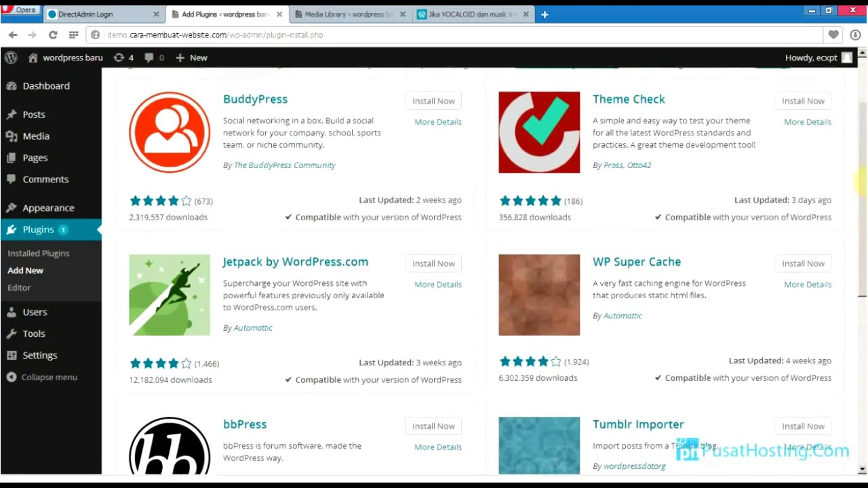Viewport: 868px width, 488px height.
Task: Go to Installed Plugins submenu
Action: pos(38,253)
